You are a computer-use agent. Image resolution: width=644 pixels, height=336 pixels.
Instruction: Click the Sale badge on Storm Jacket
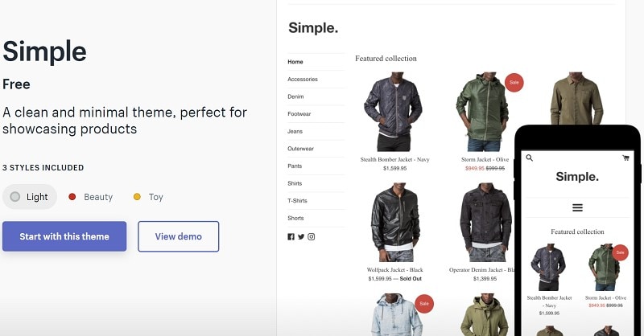tap(514, 82)
